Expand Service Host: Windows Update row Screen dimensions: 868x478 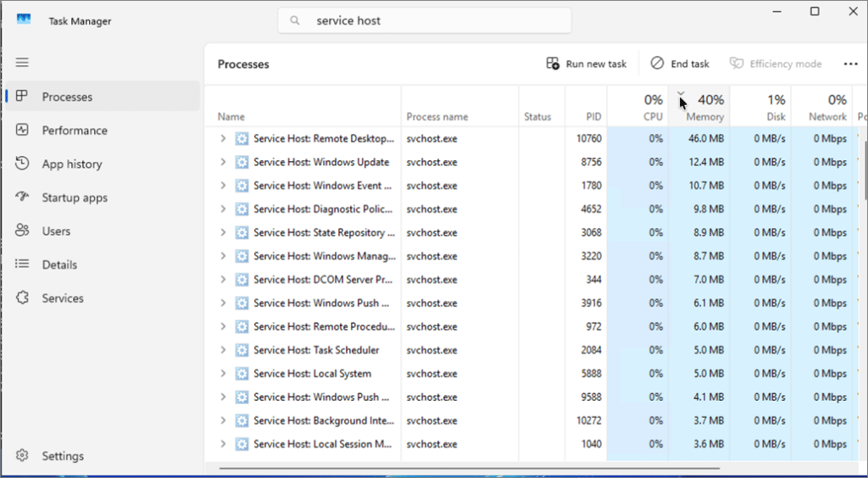coord(223,162)
